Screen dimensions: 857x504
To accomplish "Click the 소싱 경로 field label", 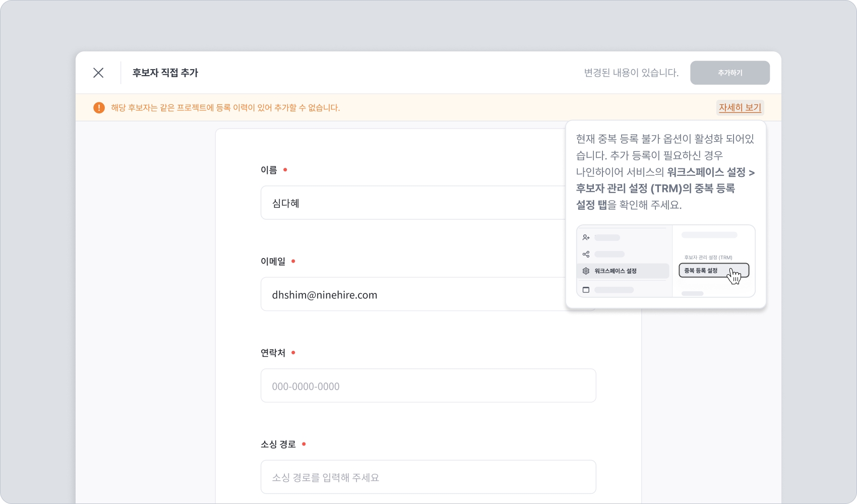I will coord(278,444).
